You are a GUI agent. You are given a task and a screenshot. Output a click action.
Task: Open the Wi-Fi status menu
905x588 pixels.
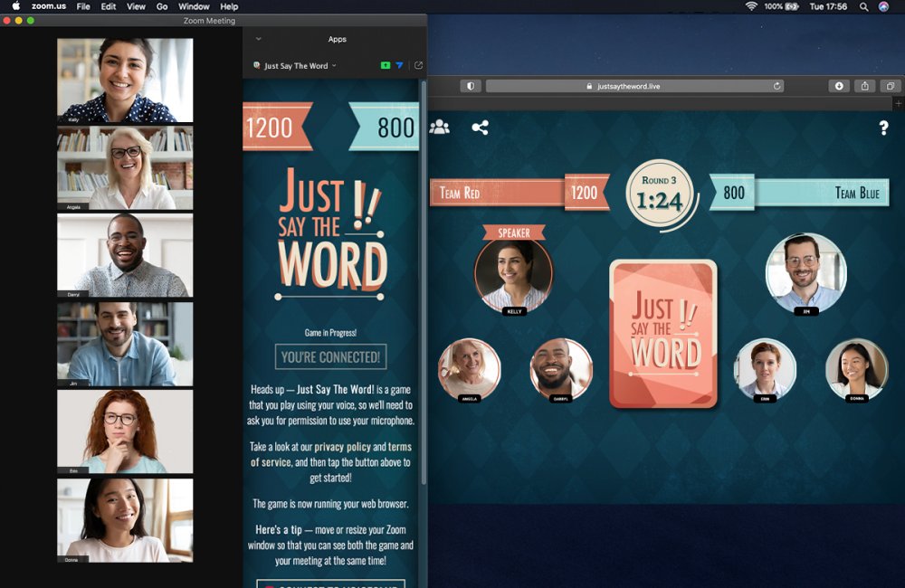[x=751, y=6]
